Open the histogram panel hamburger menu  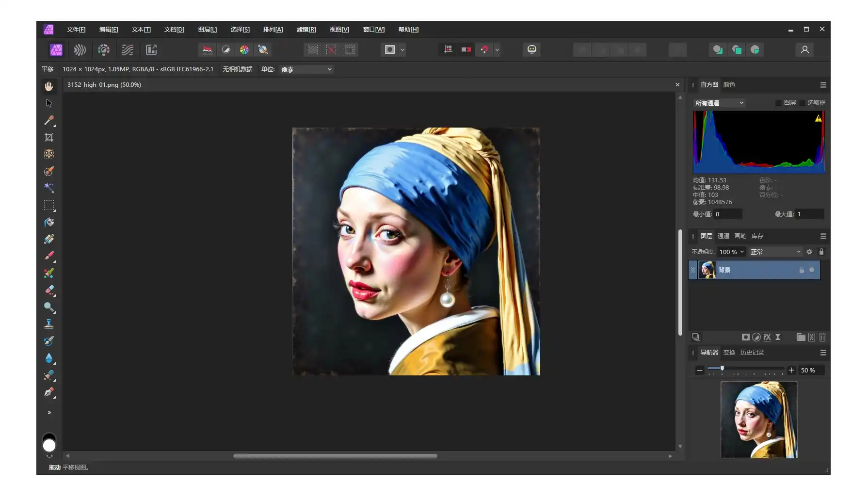click(823, 85)
